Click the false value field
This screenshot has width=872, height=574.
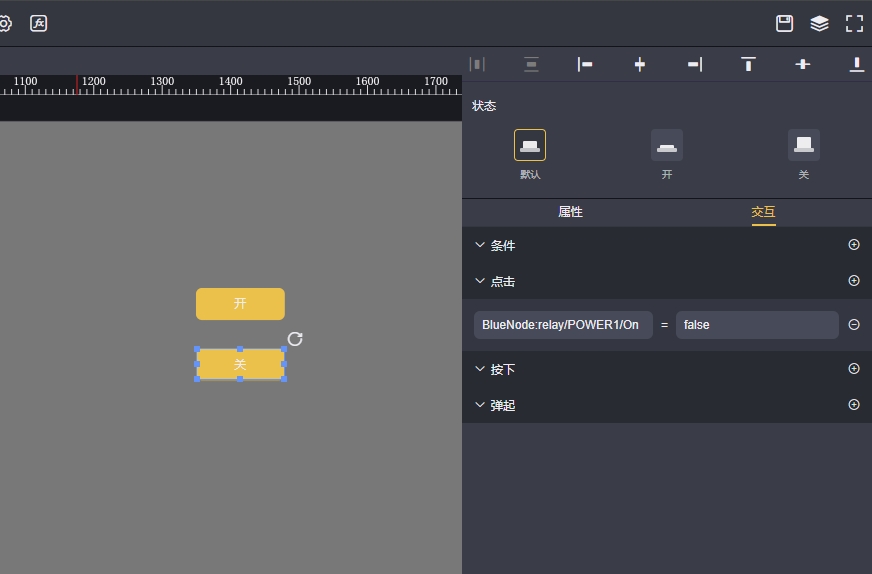click(x=757, y=325)
